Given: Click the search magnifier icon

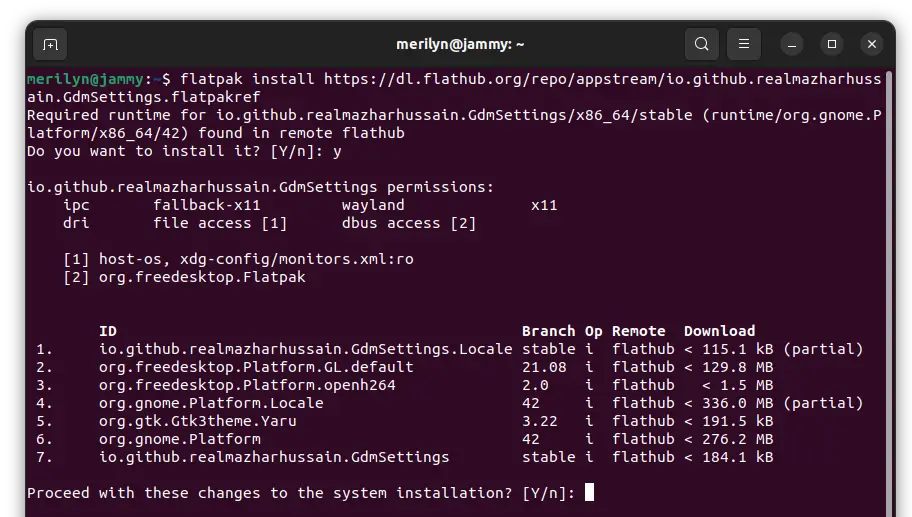Looking at the screenshot, I should click(x=702, y=44).
